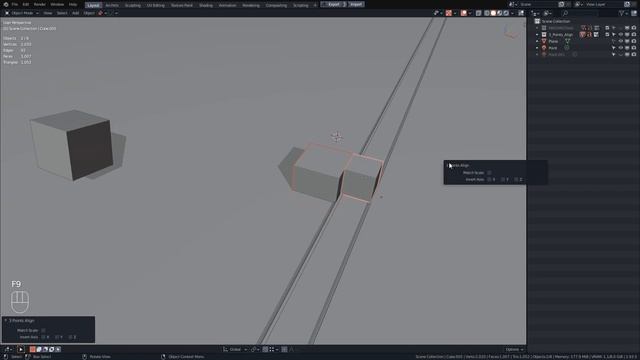This screenshot has height=360, width=640.
Task: Select Scene Collection in outliner
Action: click(556, 21)
